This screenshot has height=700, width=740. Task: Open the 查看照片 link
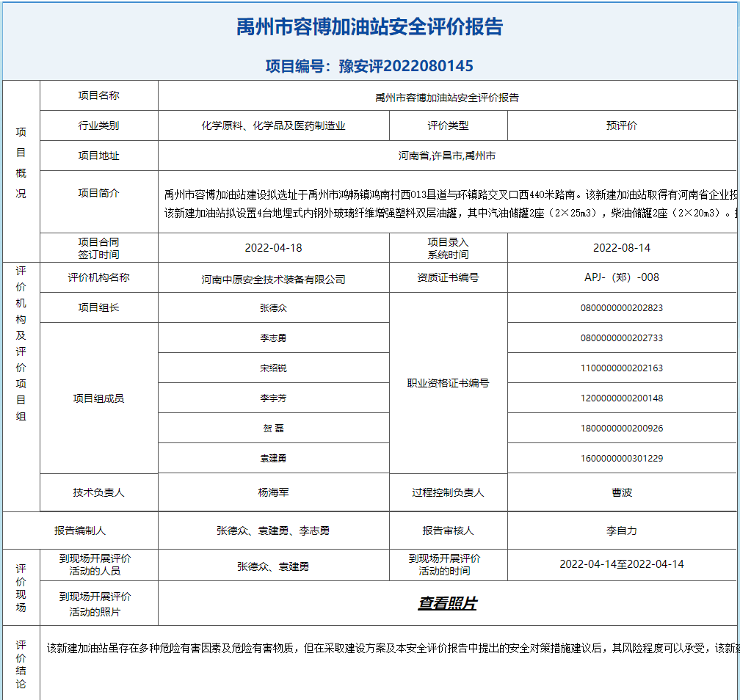point(447,603)
